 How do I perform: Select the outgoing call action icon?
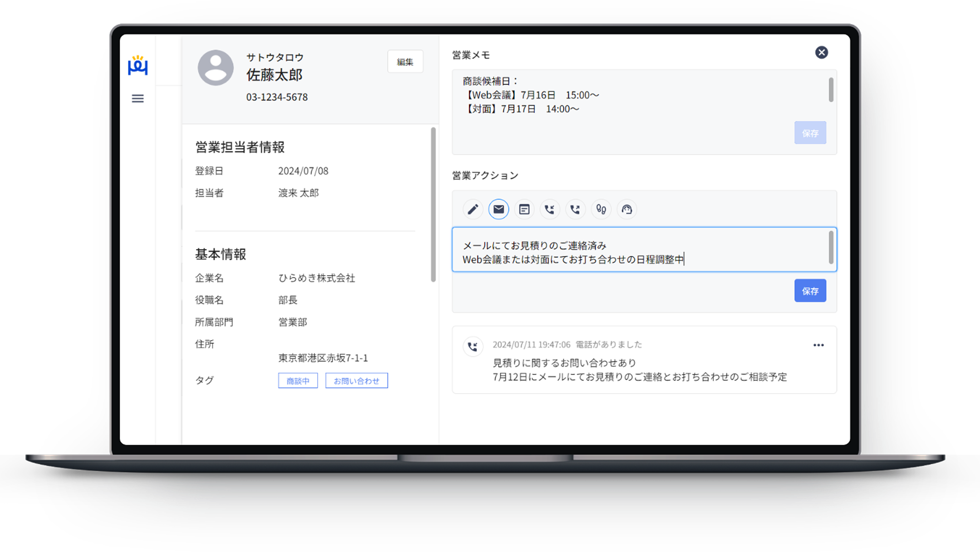(x=575, y=209)
